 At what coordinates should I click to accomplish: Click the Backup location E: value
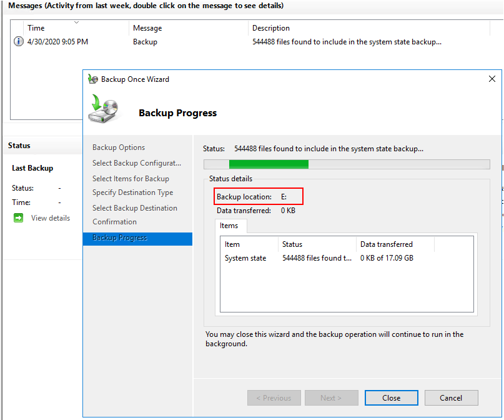[284, 197]
